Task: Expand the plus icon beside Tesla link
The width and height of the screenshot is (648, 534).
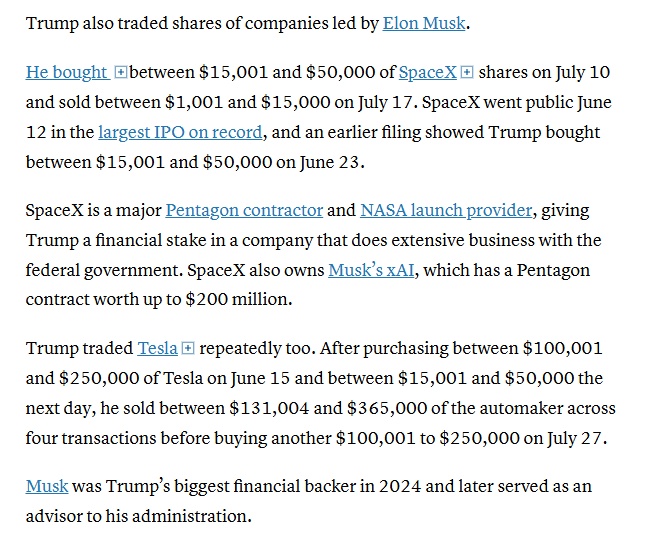Action: (188, 348)
